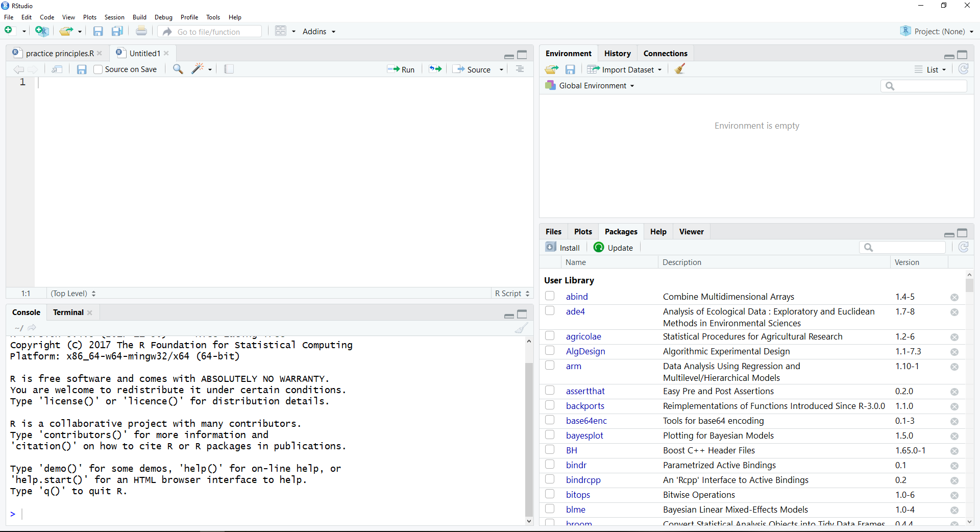Tick the bayesplot package checkbox
980x532 pixels.
point(550,435)
